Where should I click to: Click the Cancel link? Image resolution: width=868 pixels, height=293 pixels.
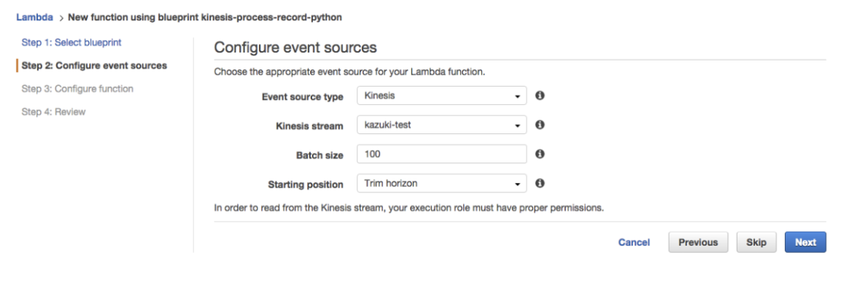pyautogui.click(x=634, y=243)
